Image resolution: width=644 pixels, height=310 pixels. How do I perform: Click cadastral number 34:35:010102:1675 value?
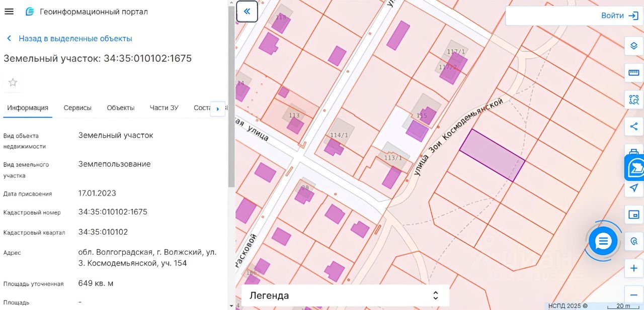tap(113, 212)
